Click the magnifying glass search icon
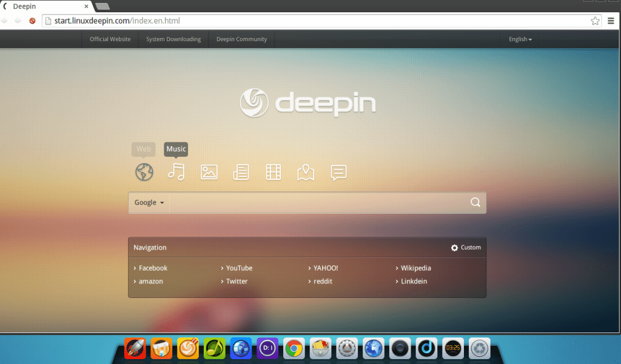 (x=475, y=202)
